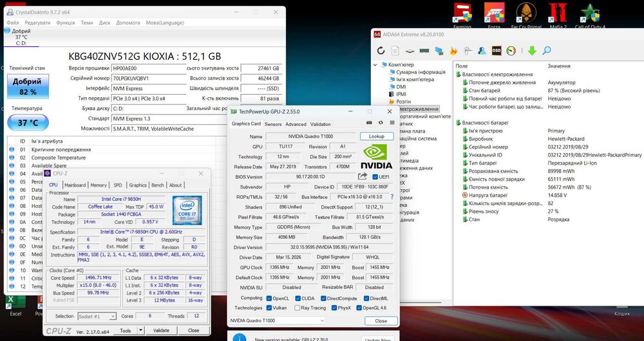The image size is (644, 341).
Task: Click the share icon beside BIOS Version in GPU-Z
Action: click(x=362, y=176)
